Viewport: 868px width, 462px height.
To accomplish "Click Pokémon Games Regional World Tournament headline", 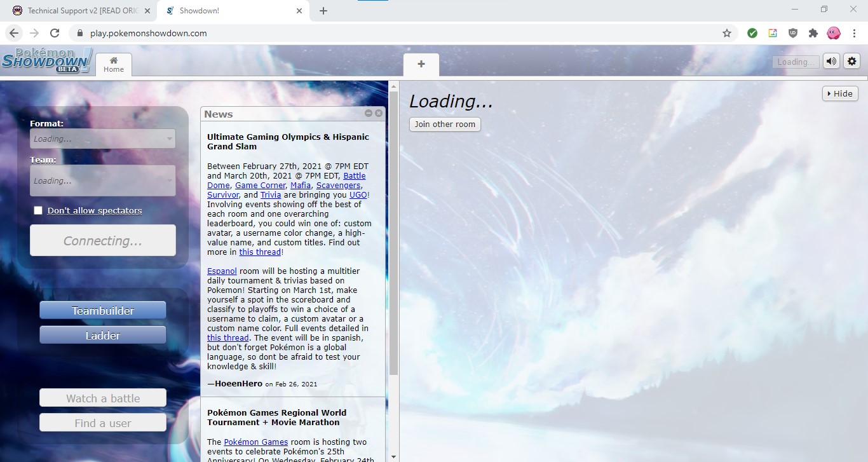I will coord(277,418).
